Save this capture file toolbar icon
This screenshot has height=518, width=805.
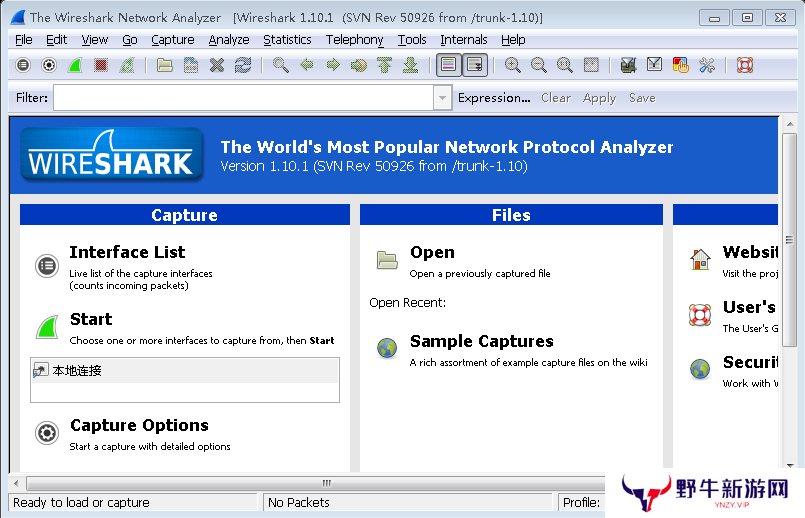[x=191, y=65]
